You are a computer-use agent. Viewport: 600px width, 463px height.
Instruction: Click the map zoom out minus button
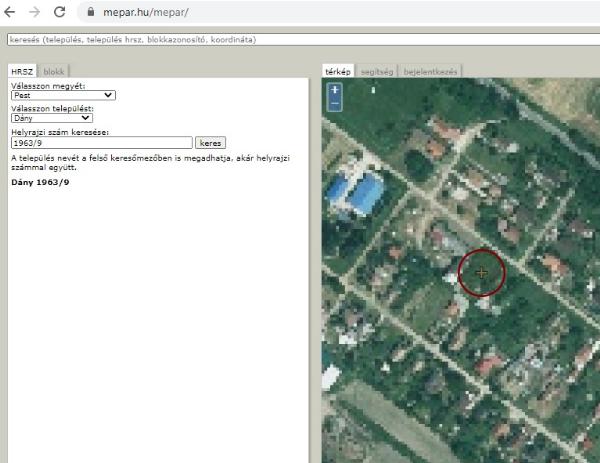coord(334,103)
